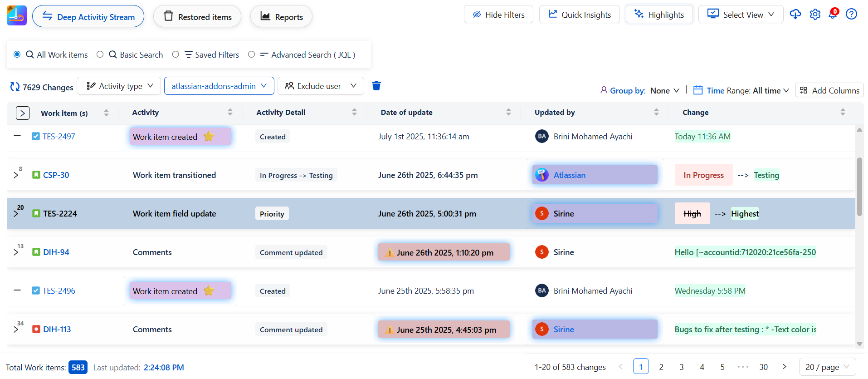The width and height of the screenshot is (868, 379).
Task: Expand the CSP-30 row
Action: [x=16, y=175]
